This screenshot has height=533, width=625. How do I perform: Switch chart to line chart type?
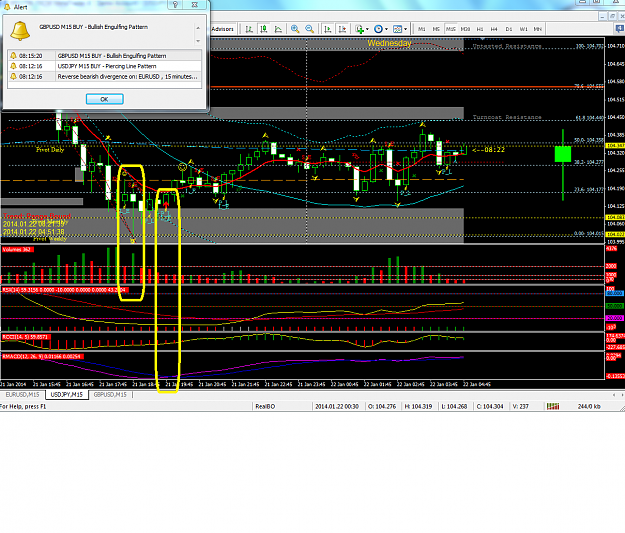tap(278, 29)
